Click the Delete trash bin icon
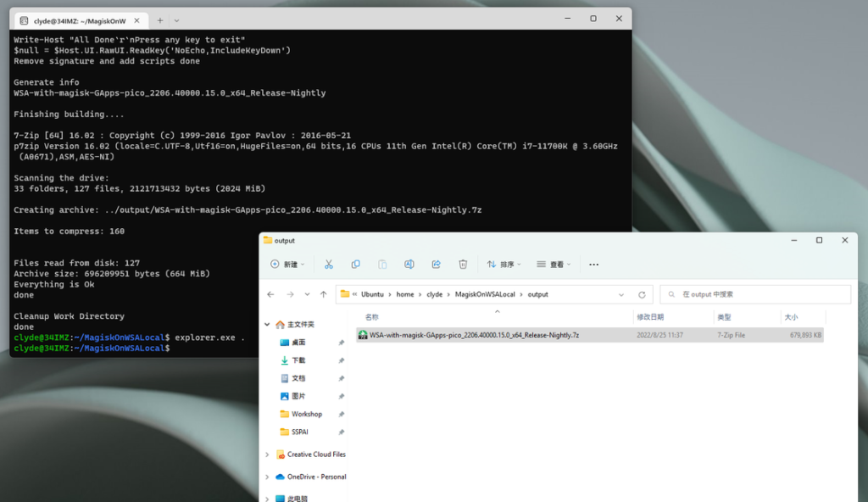The width and height of the screenshot is (868, 502). click(463, 265)
